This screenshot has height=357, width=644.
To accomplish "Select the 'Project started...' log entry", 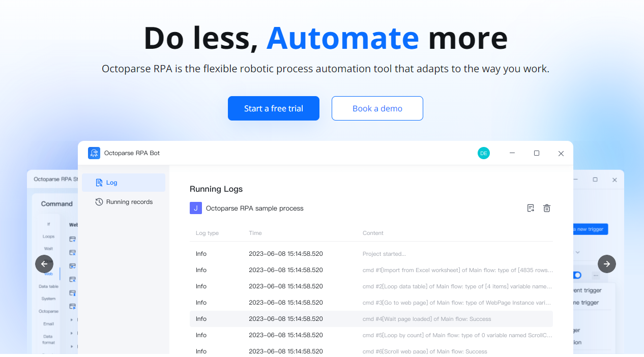I will click(371, 254).
